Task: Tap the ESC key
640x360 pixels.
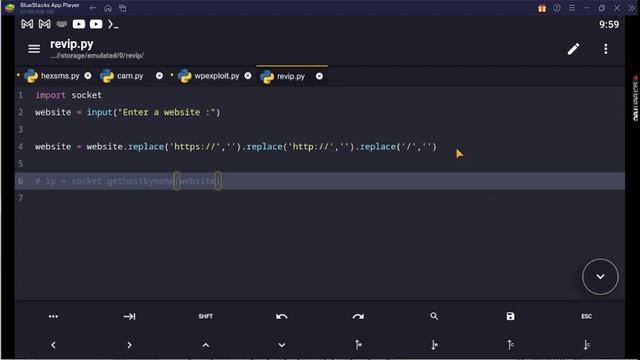Action: [x=587, y=316]
